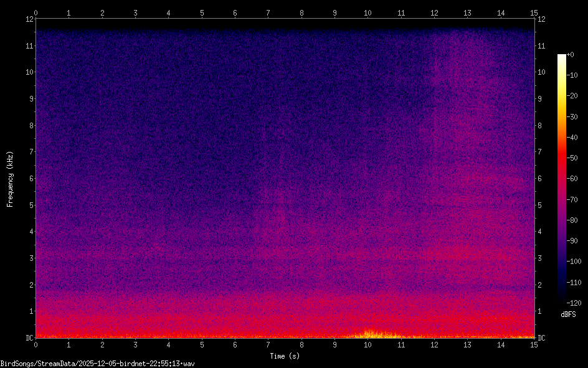588x368 pixels.
Task: Click the dBFS unit label below color bar
Action: 568,314
